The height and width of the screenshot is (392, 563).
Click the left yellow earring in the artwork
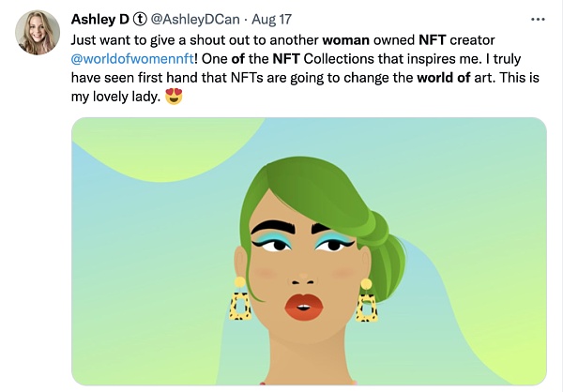240,300
